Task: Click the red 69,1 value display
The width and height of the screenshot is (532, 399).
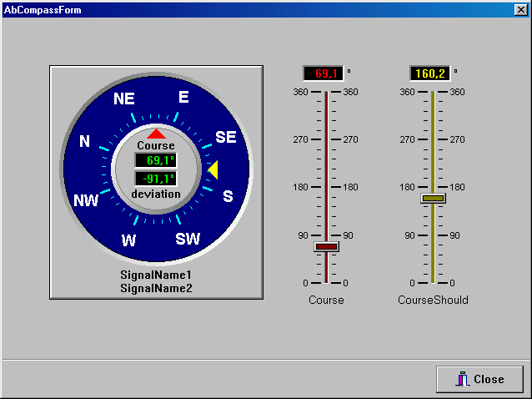Action: click(x=324, y=73)
